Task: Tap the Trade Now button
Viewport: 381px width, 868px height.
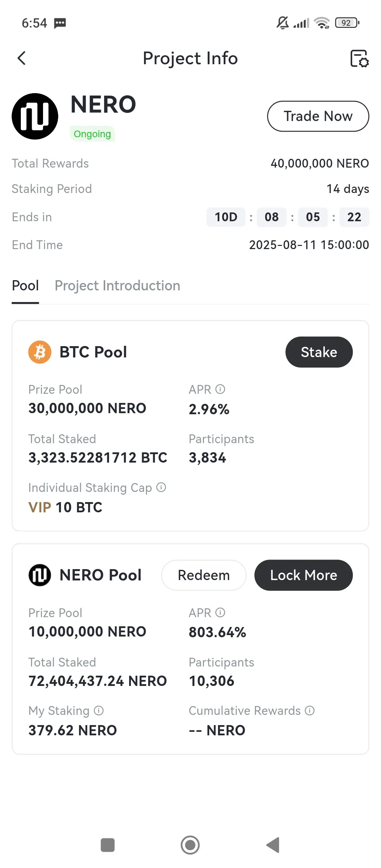Action: tap(318, 116)
